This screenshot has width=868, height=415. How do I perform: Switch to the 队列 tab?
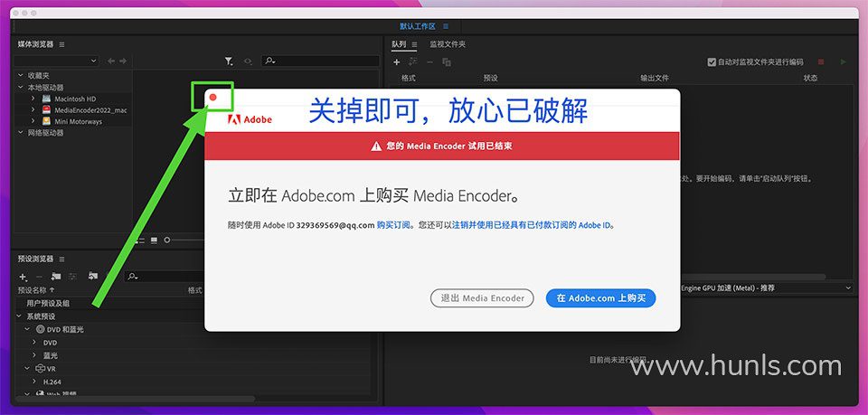pyautogui.click(x=399, y=44)
